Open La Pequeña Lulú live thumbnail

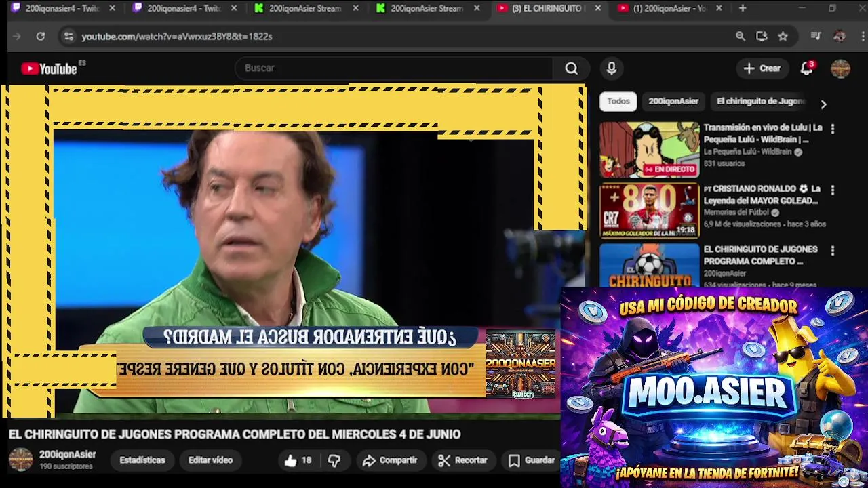[x=649, y=150]
